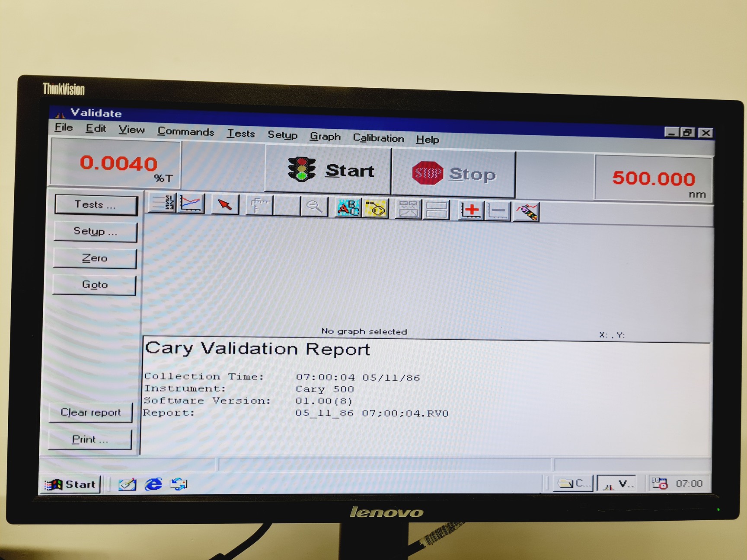Open the File menu

click(64, 127)
